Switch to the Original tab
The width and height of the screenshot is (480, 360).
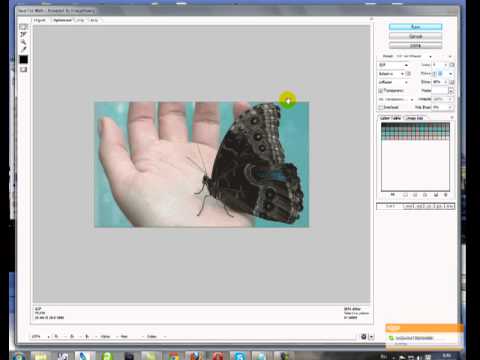click(x=40, y=20)
